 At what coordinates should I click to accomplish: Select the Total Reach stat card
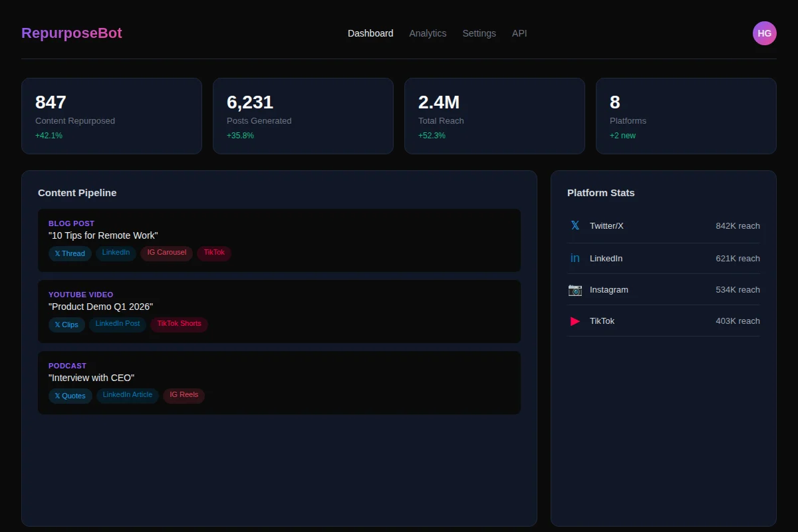pos(495,116)
